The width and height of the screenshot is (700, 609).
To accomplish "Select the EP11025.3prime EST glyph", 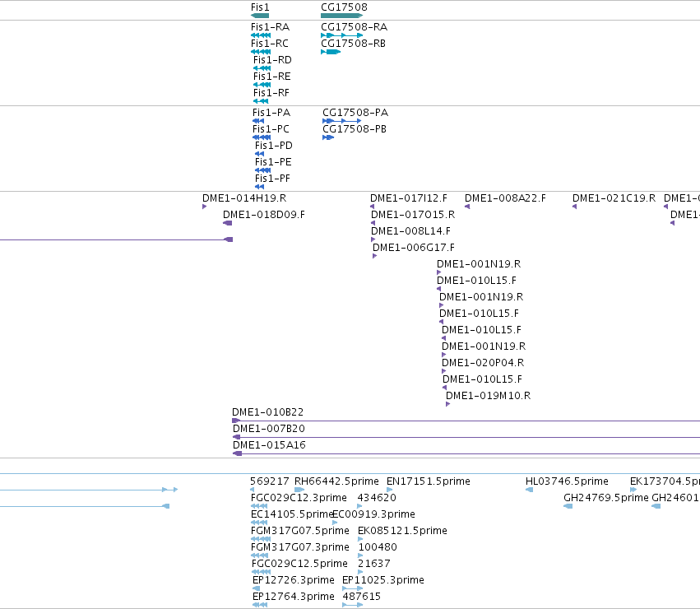I will tap(353, 589).
